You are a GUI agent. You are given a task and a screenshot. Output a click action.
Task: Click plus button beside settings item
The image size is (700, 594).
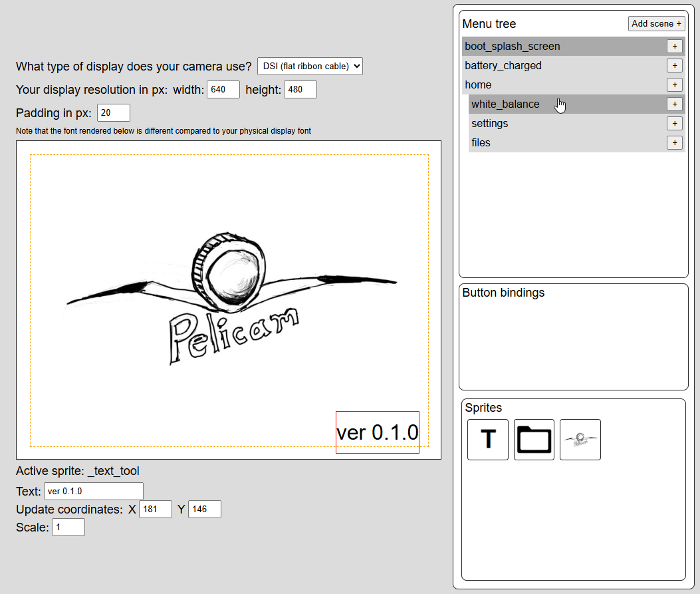[x=674, y=124]
